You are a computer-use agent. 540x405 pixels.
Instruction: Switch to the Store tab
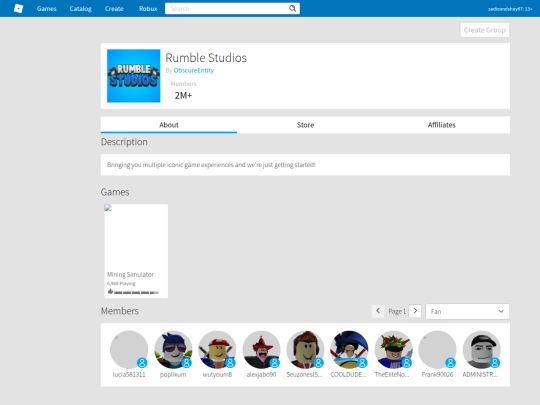coord(305,125)
